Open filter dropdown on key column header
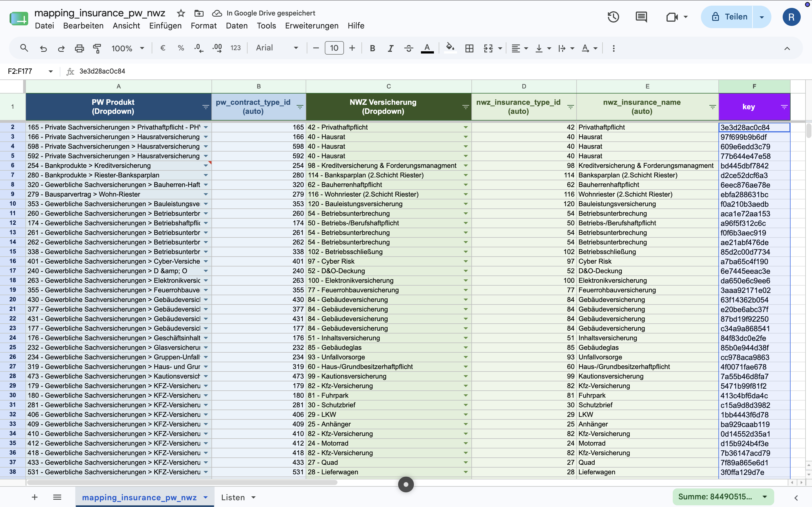 pos(784,107)
